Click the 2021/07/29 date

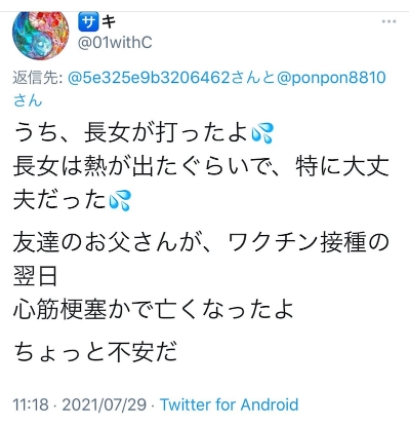tap(104, 405)
